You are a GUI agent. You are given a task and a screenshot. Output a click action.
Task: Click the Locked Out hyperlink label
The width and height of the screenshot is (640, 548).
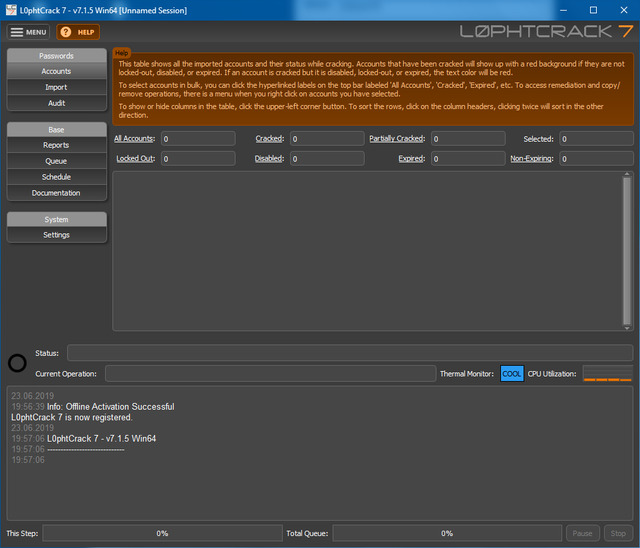tap(136, 159)
